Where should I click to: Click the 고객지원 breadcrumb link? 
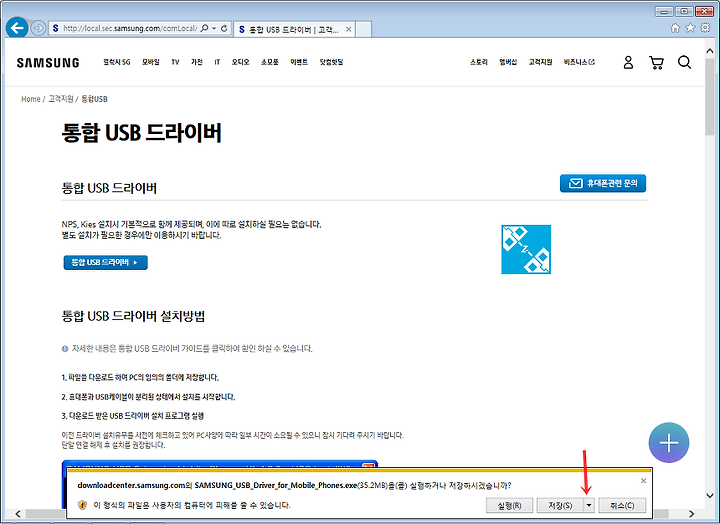(61, 99)
